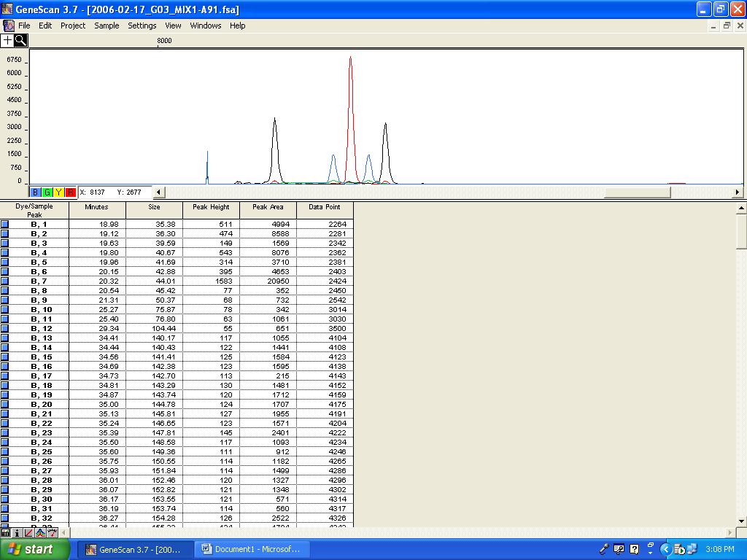Screen dimensions: 747x560
Task: Toggle the blue marker for row B, 32
Action: pyautogui.click(x=5, y=518)
